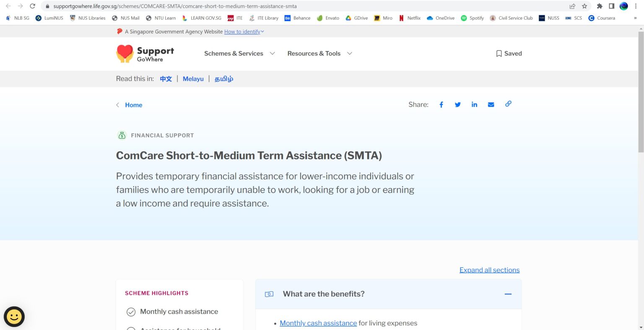
Task: Open the Chrome three-dot menu
Action: coord(636,6)
